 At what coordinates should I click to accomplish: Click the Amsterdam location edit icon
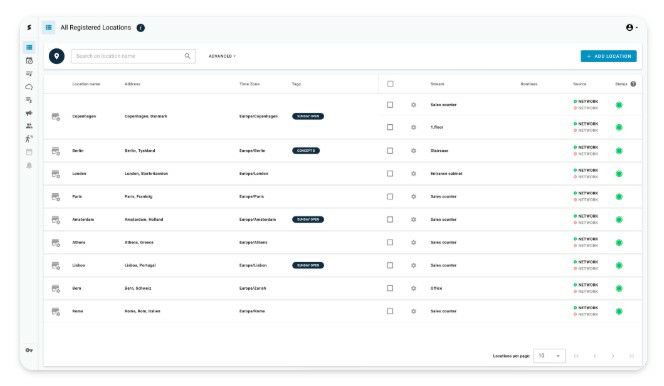[56, 220]
